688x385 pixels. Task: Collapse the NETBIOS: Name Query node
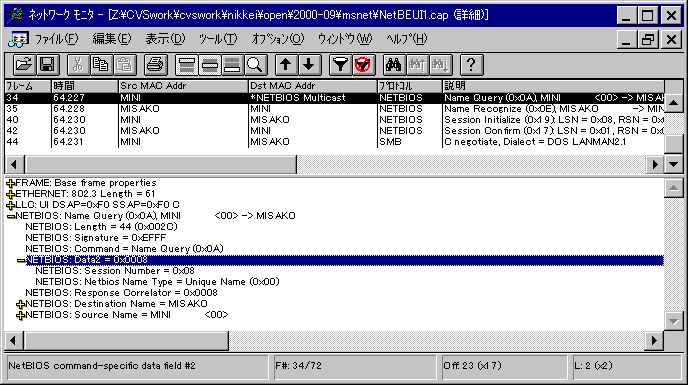[x=11, y=216]
